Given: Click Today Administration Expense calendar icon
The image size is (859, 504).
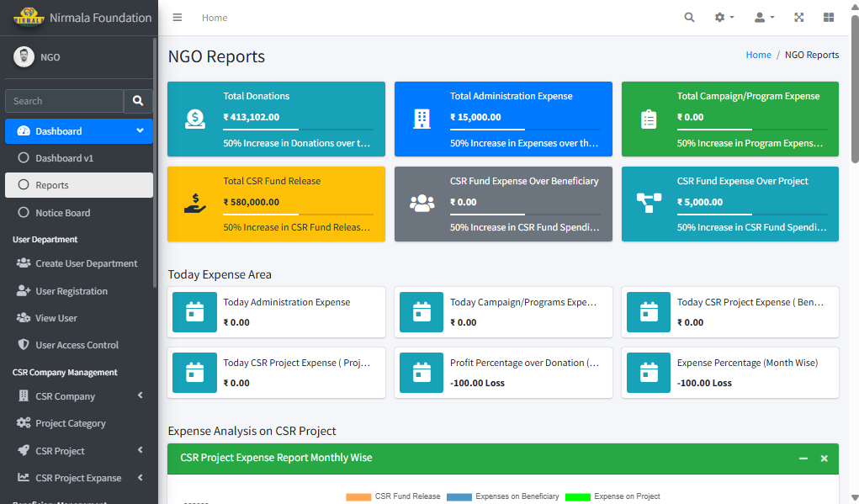Looking at the screenshot, I should click(x=195, y=312).
